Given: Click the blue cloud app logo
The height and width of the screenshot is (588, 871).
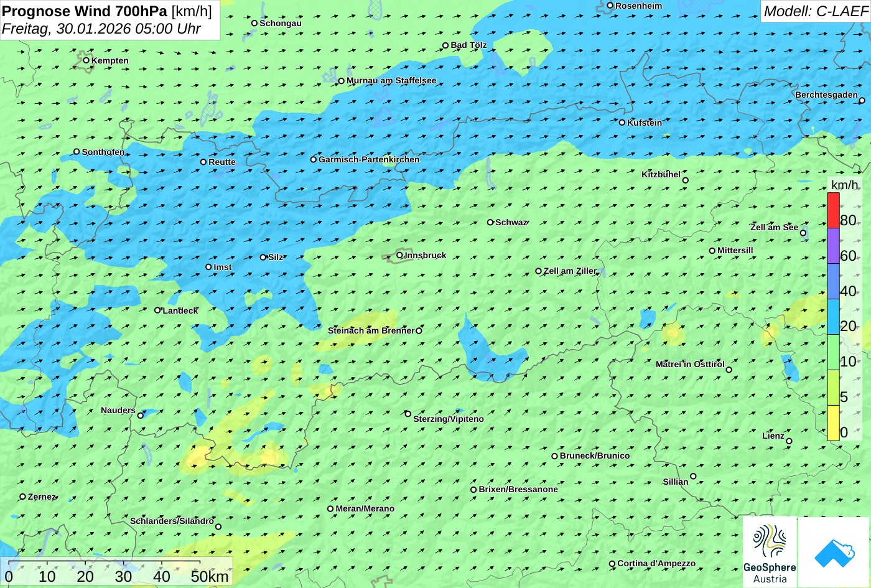Looking at the screenshot, I should [x=834, y=553].
